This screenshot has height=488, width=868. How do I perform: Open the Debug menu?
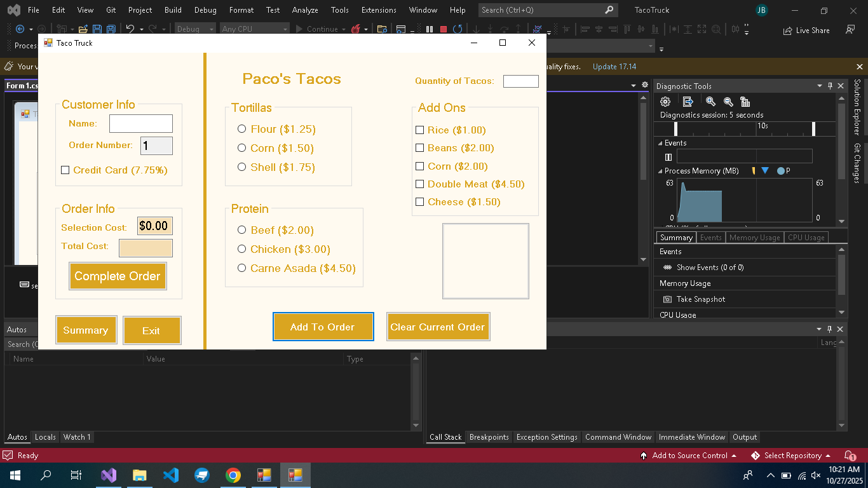click(x=205, y=10)
